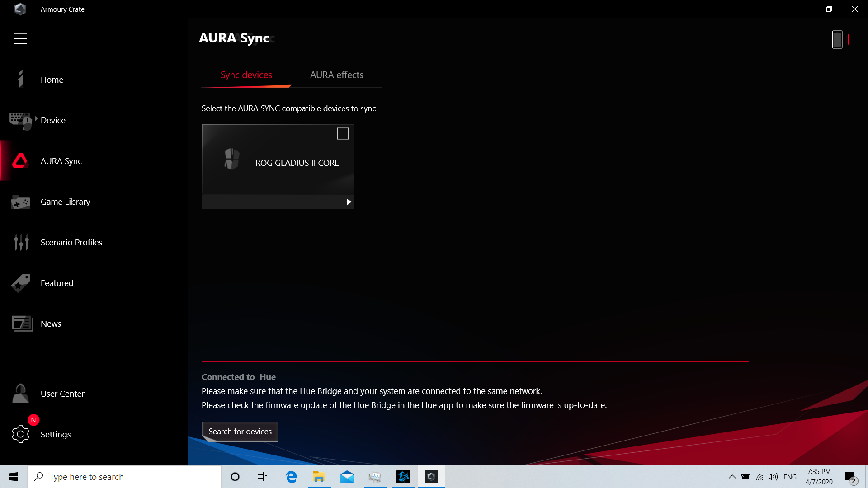Viewport: 868px width, 488px height.
Task: Open Task View on taskbar
Action: (x=262, y=477)
